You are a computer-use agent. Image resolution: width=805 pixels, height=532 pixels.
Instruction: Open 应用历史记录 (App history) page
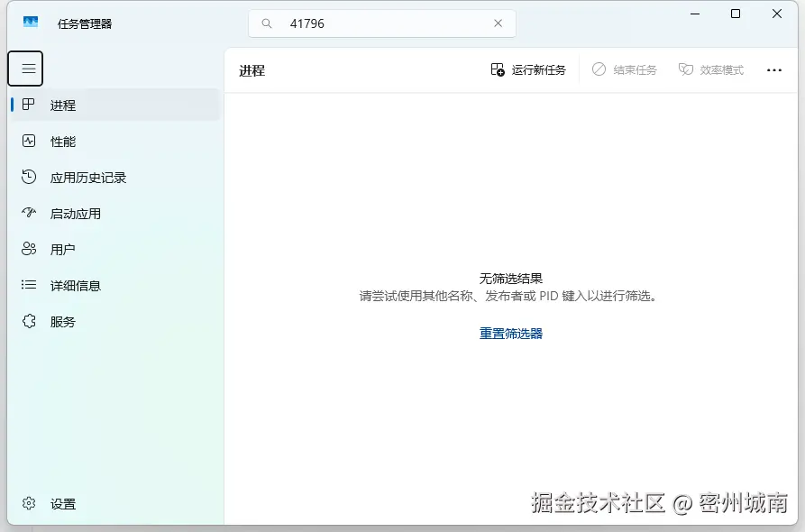tap(115, 178)
